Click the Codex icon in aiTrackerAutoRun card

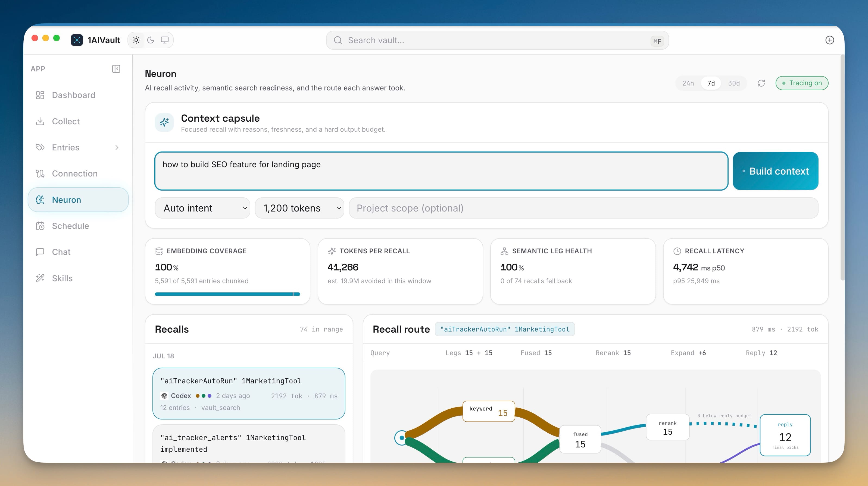pyautogui.click(x=164, y=396)
